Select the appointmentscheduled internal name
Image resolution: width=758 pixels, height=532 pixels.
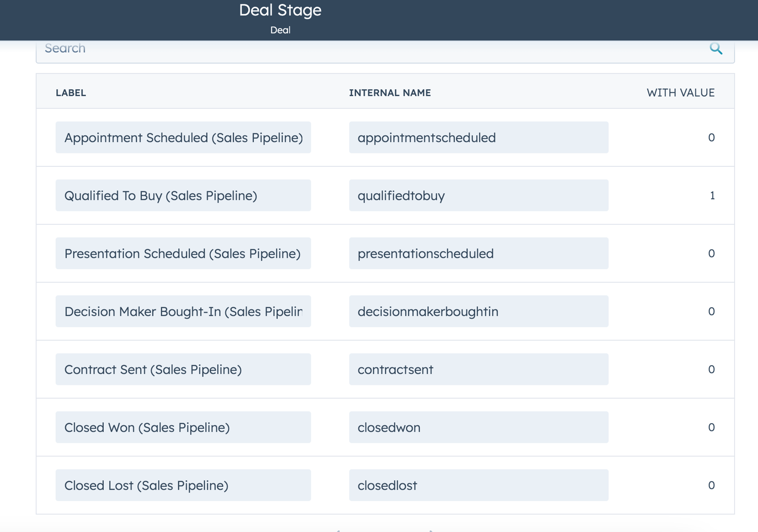tap(478, 137)
